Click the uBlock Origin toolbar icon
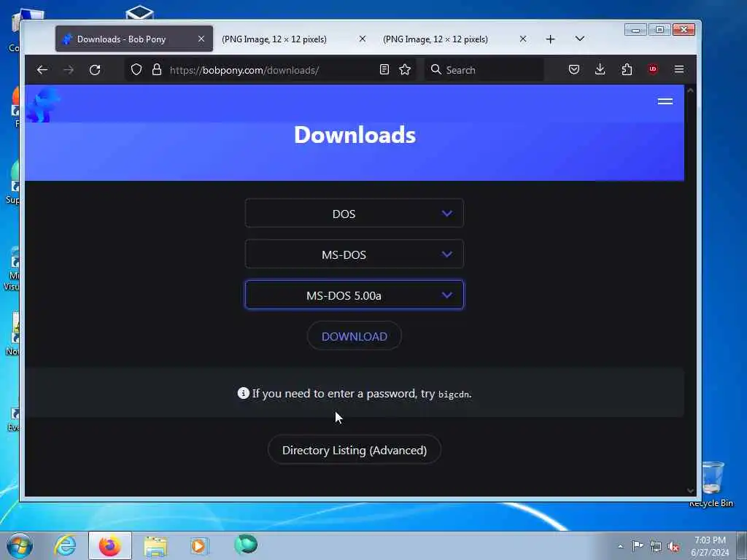747x560 pixels. click(x=653, y=69)
